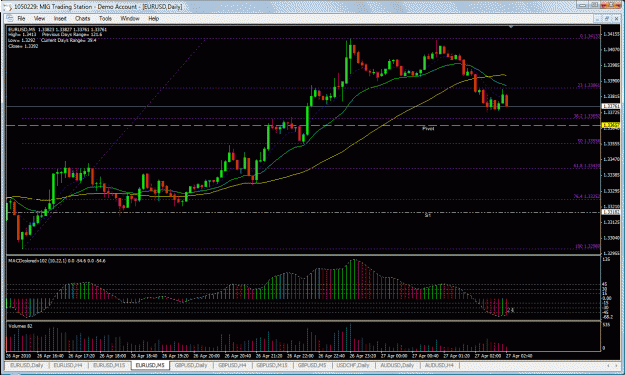The image size is (625, 375).
Task: Open the Tools menu
Action: [x=105, y=18]
